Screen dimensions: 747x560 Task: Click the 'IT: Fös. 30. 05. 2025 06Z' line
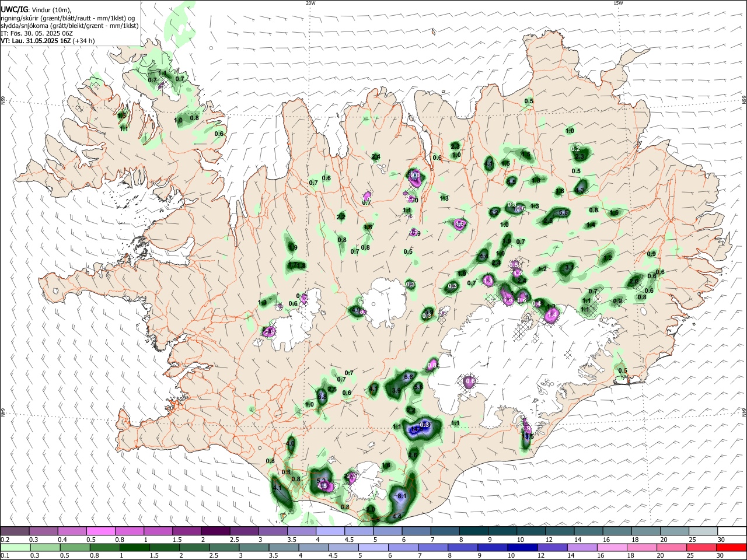(37, 33)
